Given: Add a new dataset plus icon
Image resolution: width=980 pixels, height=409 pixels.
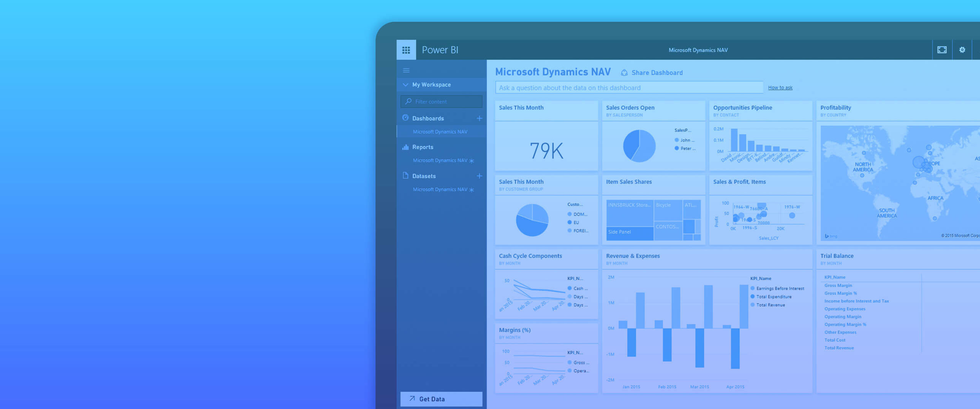Looking at the screenshot, I should [479, 176].
